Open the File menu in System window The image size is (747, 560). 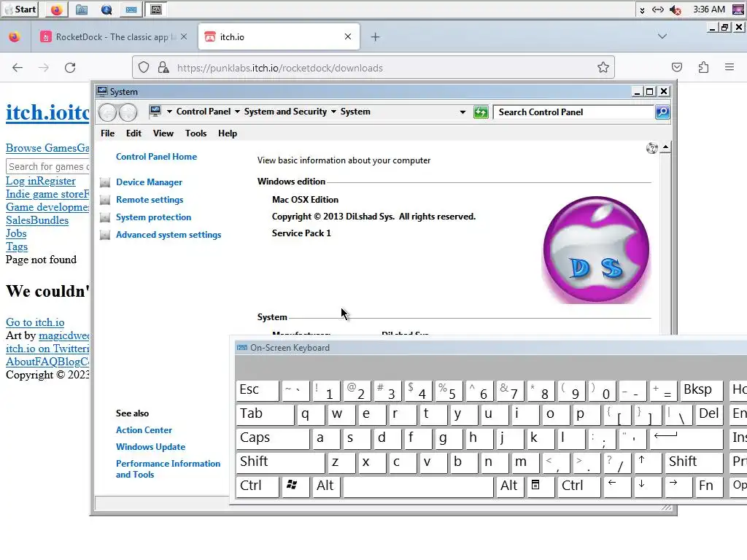[108, 133]
